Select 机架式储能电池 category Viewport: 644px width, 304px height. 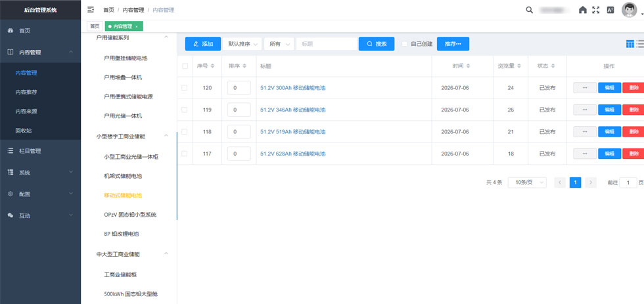(124, 176)
